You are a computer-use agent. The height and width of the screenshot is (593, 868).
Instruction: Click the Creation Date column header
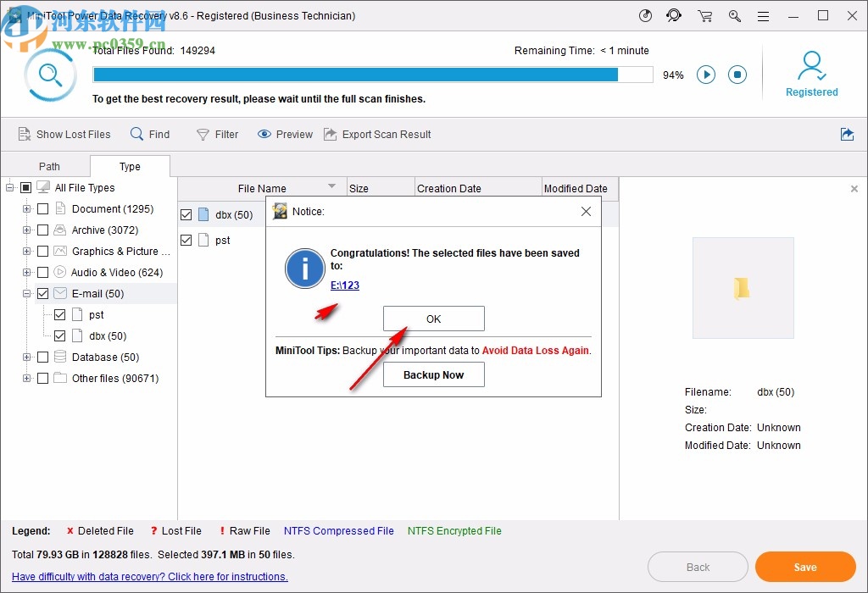pyautogui.click(x=478, y=188)
